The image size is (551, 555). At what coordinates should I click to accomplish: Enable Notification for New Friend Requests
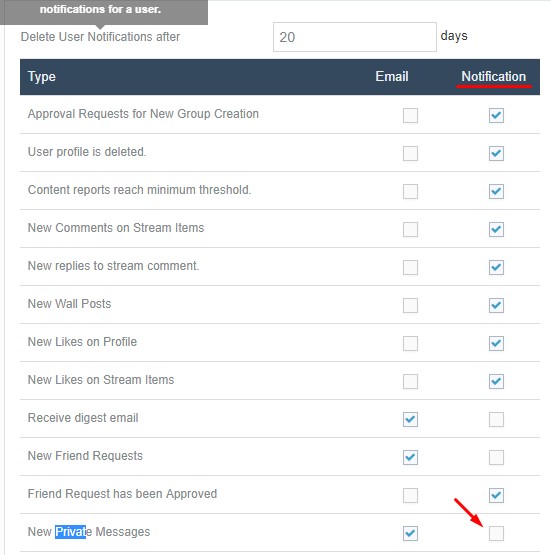[x=496, y=457]
